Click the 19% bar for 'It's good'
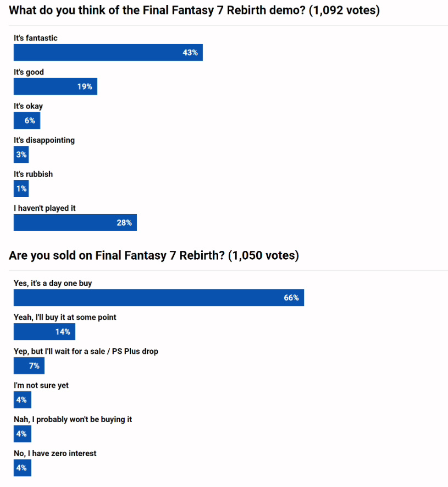Viewport: 448px width, 487px height. [55, 86]
